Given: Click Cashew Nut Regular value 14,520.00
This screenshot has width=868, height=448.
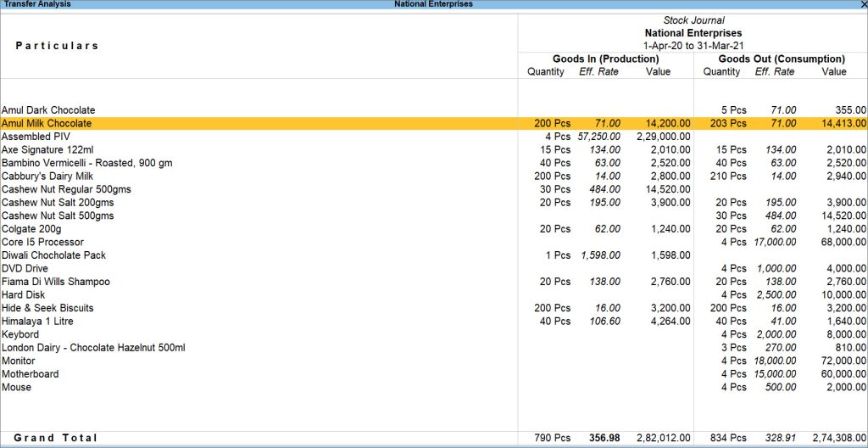Looking at the screenshot, I should pos(668,189).
